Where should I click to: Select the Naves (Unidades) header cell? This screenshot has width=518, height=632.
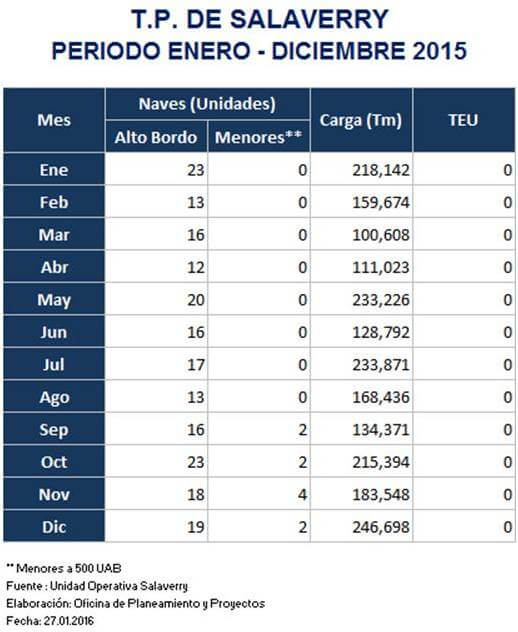tap(208, 104)
